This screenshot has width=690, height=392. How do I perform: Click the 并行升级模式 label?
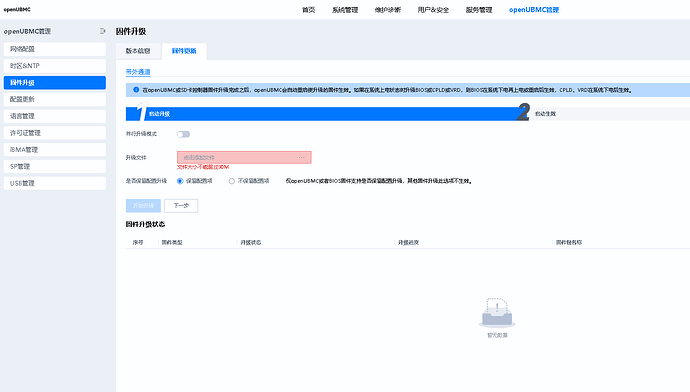(141, 134)
